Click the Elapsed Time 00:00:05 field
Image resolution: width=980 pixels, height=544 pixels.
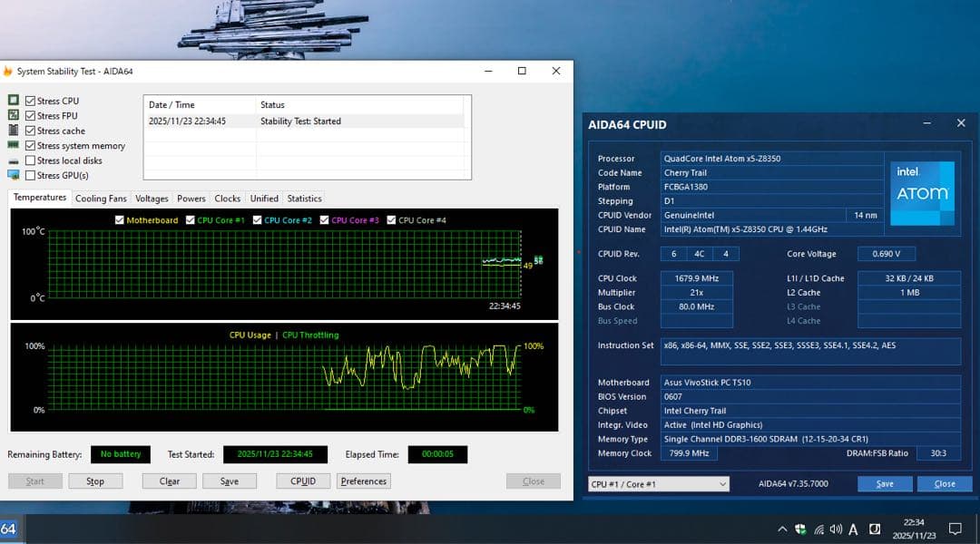pyautogui.click(x=437, y=454)
